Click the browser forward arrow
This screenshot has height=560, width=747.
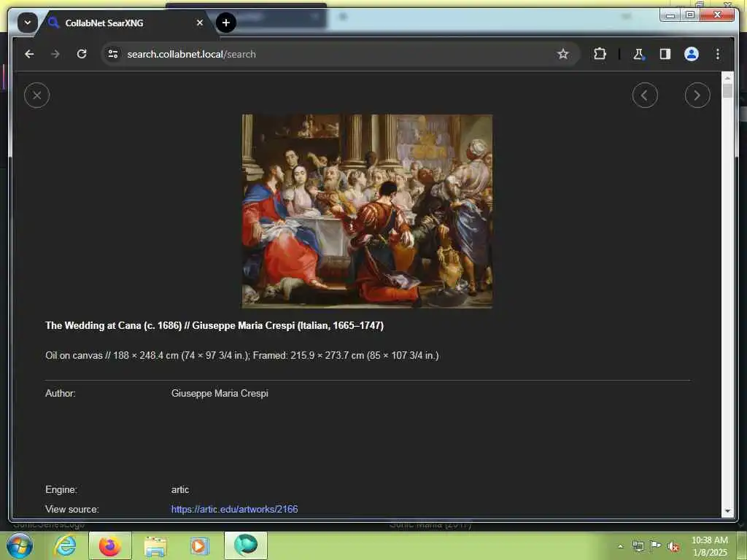tap(55, 54)
